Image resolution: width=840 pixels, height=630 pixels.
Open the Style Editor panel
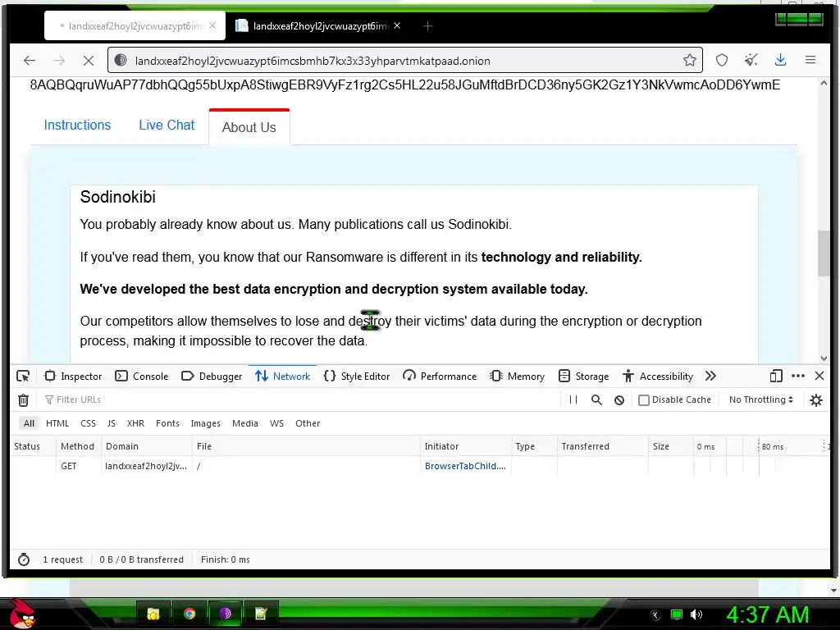pyautogui.click(x=357, y=376)
